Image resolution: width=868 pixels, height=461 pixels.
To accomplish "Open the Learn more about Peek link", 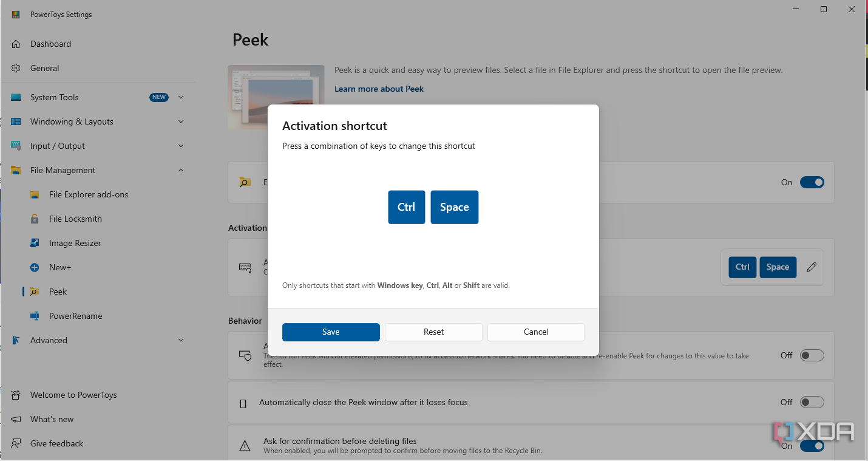I will point(379,89).
